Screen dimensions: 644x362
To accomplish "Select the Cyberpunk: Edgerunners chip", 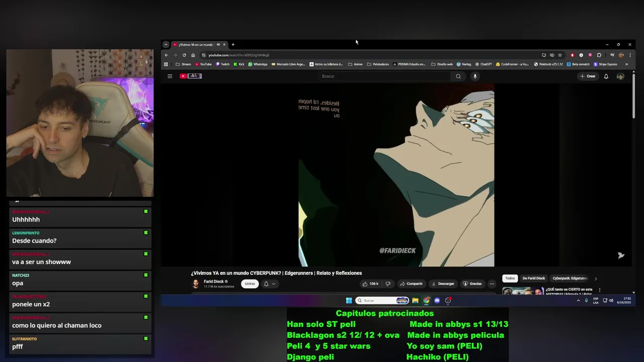I will (570, 278).
